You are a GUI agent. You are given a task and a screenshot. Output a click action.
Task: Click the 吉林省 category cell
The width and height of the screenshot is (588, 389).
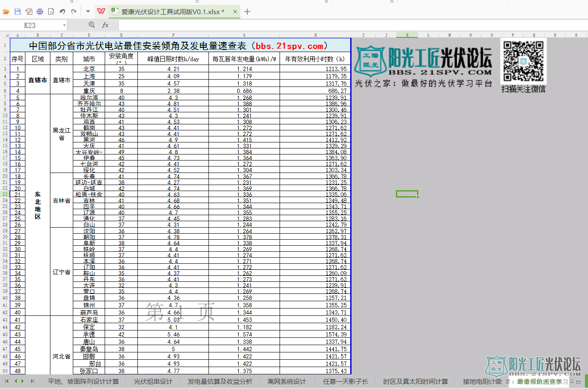(62, 201)
